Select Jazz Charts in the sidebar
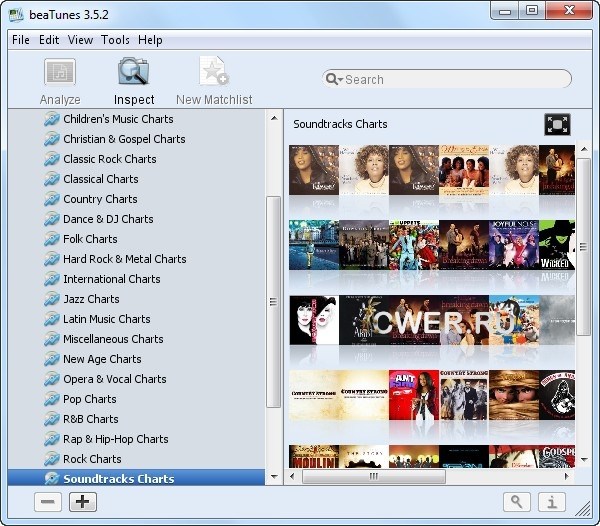The width and height of the screenshot is (600, 526). coord(91,299)
